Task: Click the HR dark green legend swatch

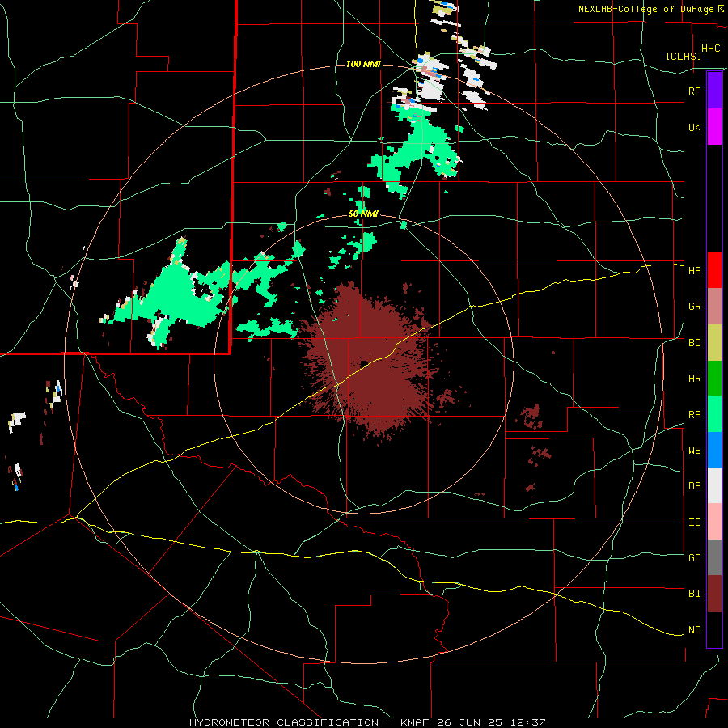Action: [x=714, y=379]
